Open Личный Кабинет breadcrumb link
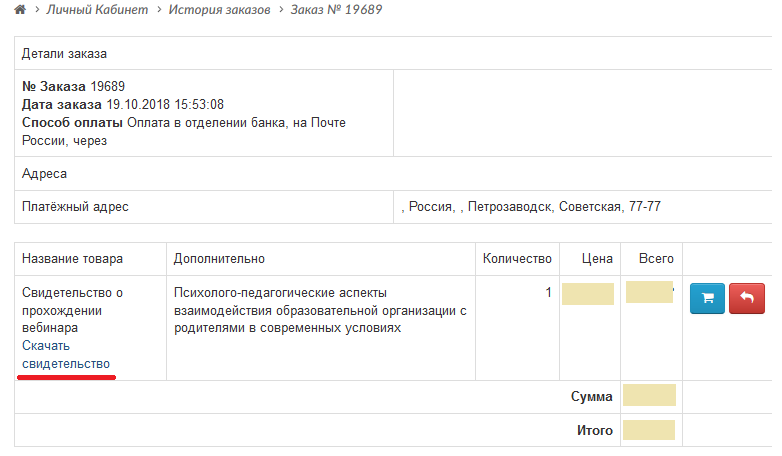Screen dimensions: 782x456 pos(98,10)
